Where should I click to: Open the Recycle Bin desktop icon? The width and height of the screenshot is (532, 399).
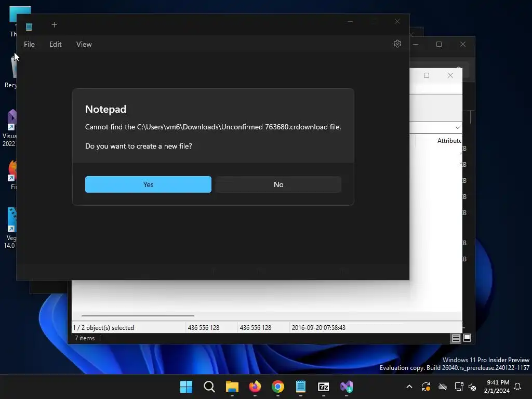(11, 72)
